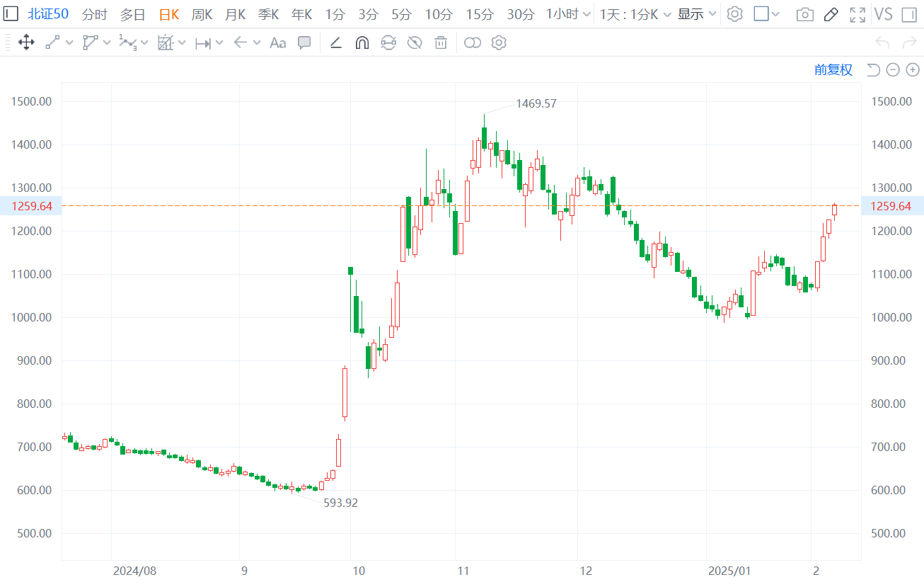This screenshot has width=924, height=587.
Task: Open the 显示 display dropdown
Action: tap(697, 14)
